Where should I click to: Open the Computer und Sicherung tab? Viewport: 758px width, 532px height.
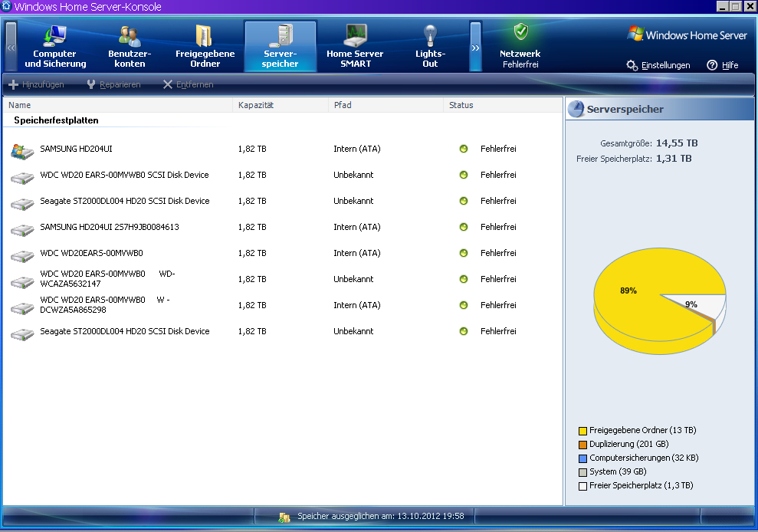point(55,47)
